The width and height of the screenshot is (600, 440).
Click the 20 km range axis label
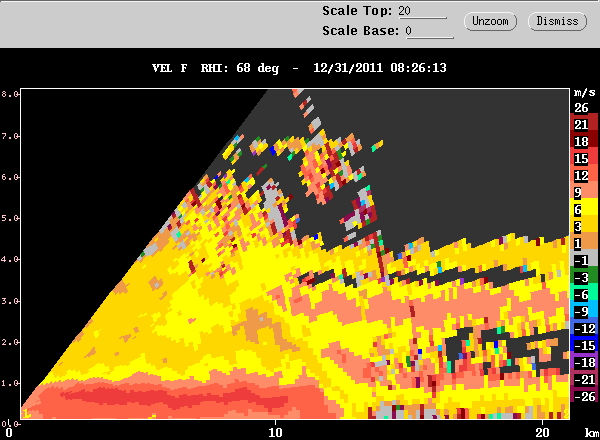542,432
